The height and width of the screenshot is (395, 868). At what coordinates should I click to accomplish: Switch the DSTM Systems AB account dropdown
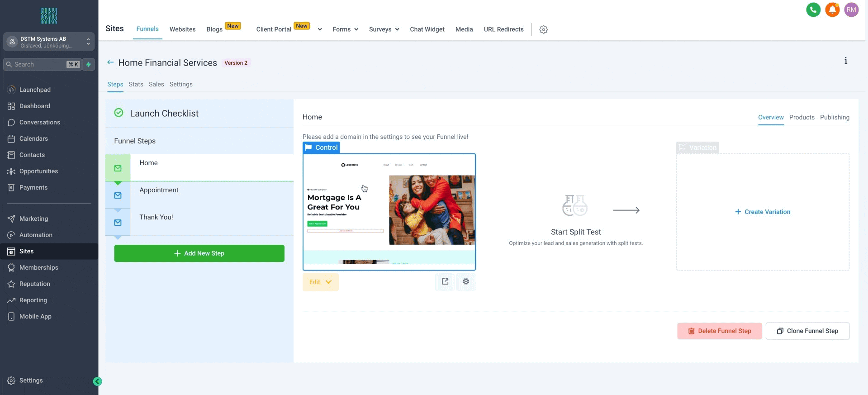point(49,42)
